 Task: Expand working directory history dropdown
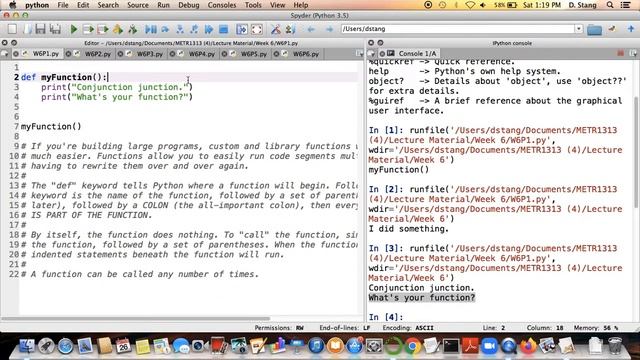pyautogui.click(x=579, y=29)
